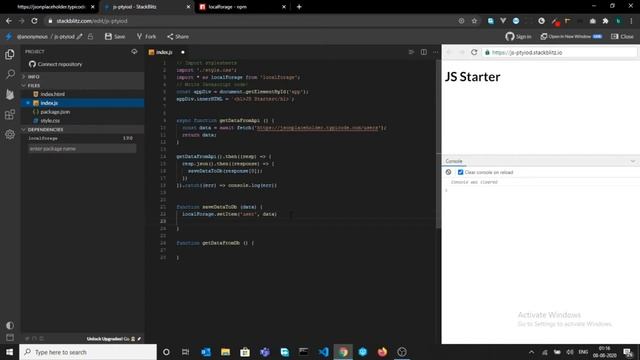Select index.js in file tree
640x360 pixels.
tap(82, 103)
